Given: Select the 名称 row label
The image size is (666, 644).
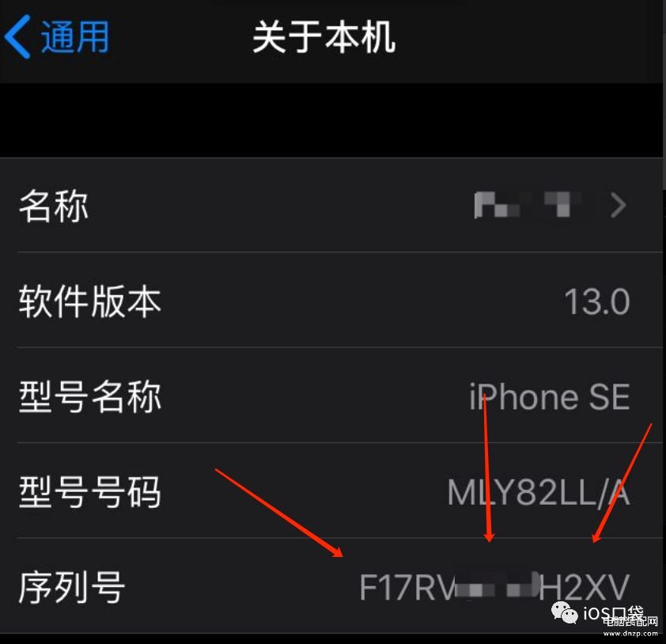Looking at the screenshot, I should (54, 206).
